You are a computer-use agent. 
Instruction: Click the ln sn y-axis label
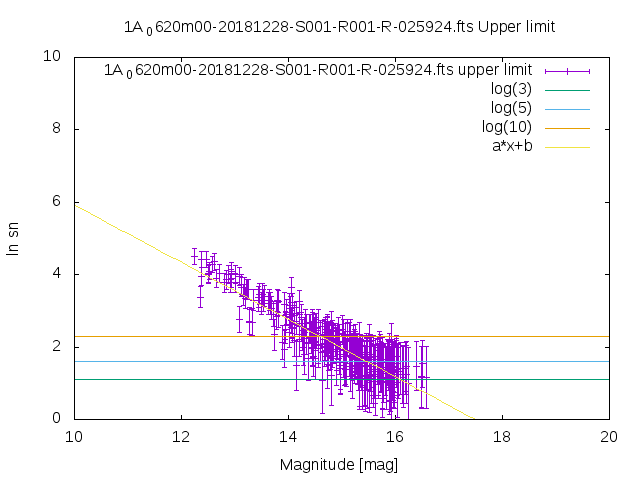(x=13, y=239)
